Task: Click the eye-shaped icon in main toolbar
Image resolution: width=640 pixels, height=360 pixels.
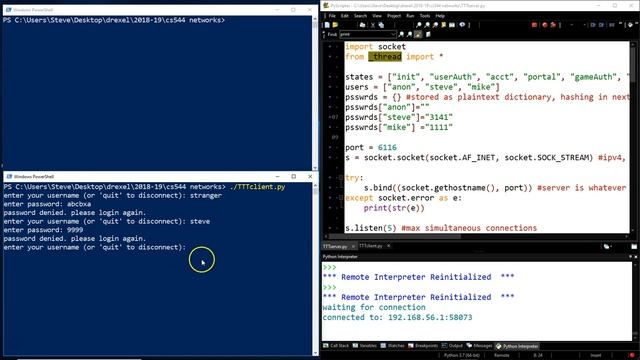Action: 462,25
